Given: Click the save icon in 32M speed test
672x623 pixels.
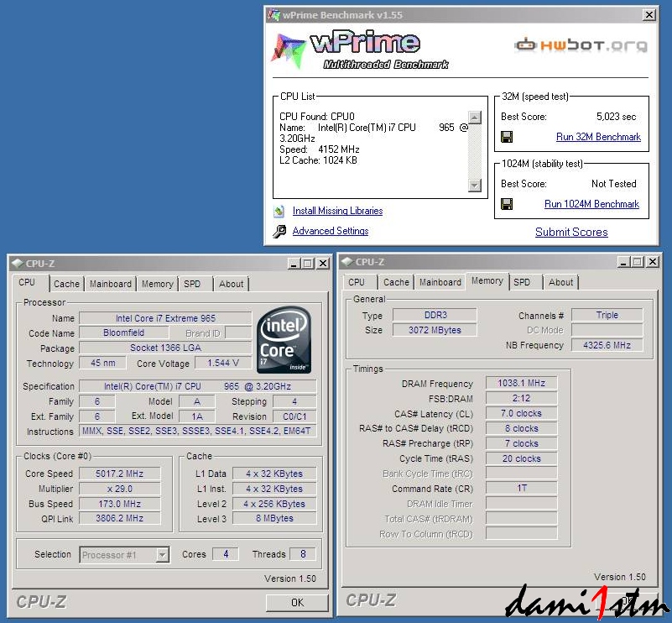Looking at the screenshot, I should point(507,137).
